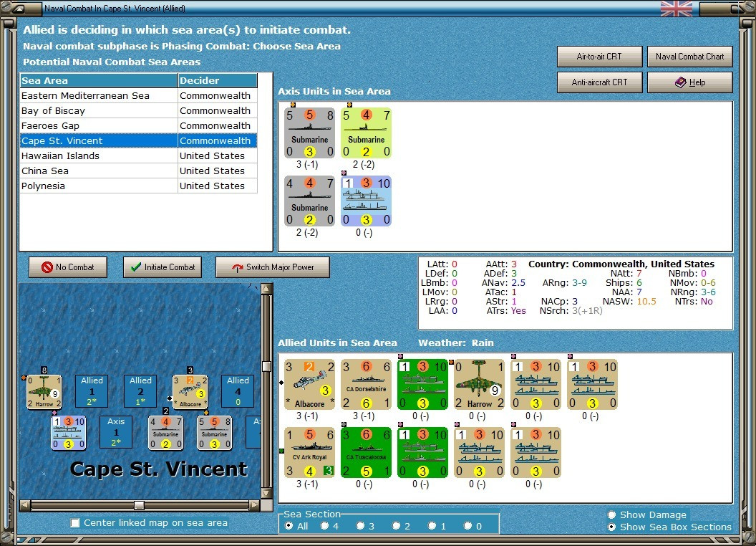Select the grey Axis submarine counter 4-4-7

(309, 201)
